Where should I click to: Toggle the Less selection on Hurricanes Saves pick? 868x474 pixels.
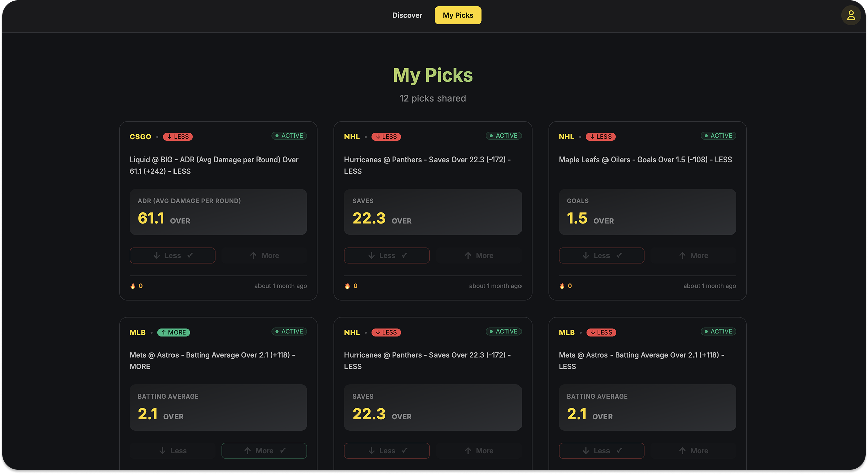click(387, 255)
